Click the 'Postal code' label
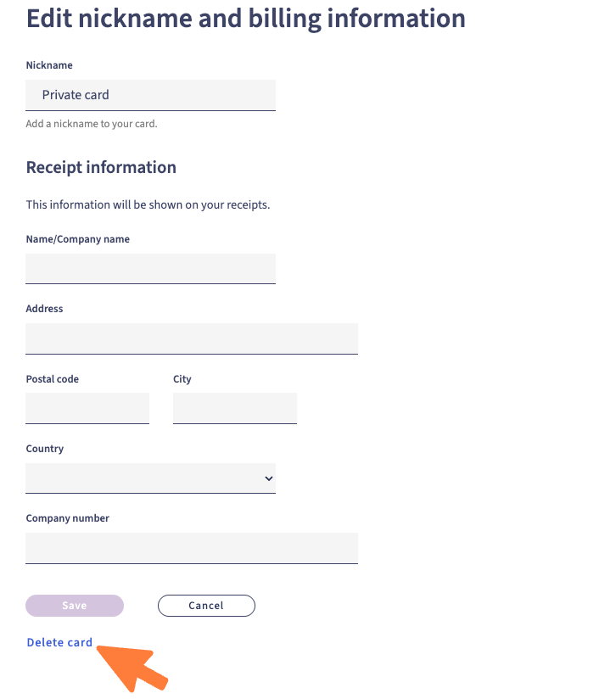This screenshot has width=616, height=699. click(x=53, y=379)
